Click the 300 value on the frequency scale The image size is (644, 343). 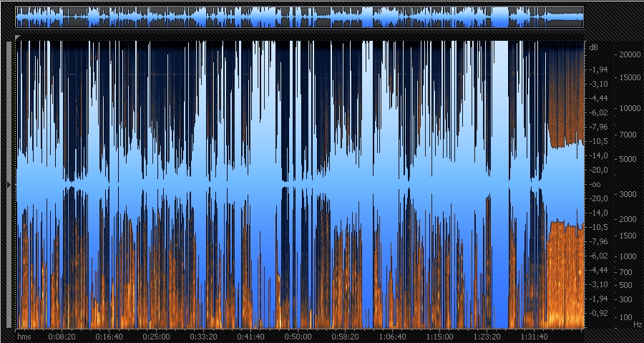click(x=627, y=299)
